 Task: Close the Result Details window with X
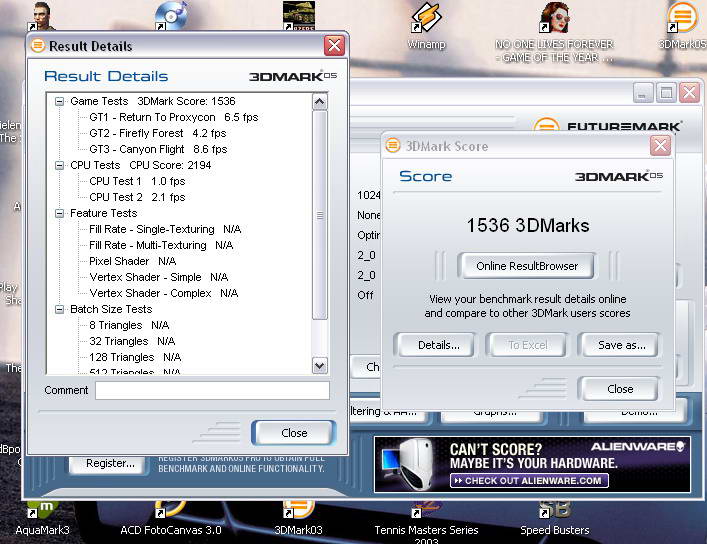point(335,46)
